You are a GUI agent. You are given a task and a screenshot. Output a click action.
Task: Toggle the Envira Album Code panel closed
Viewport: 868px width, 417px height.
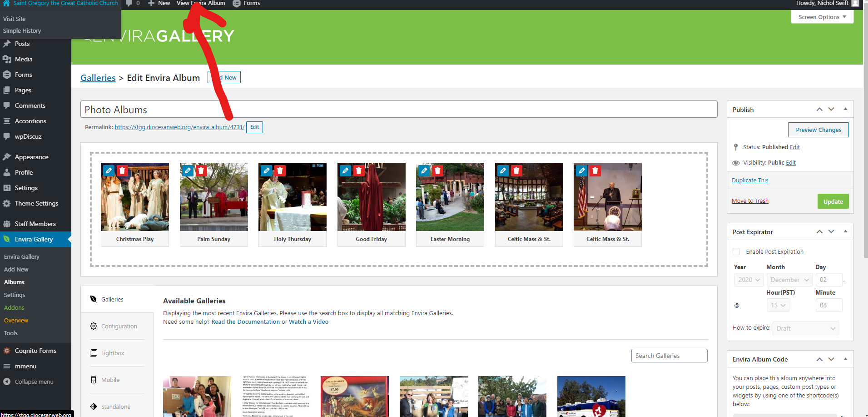click(x=845, y=359)
